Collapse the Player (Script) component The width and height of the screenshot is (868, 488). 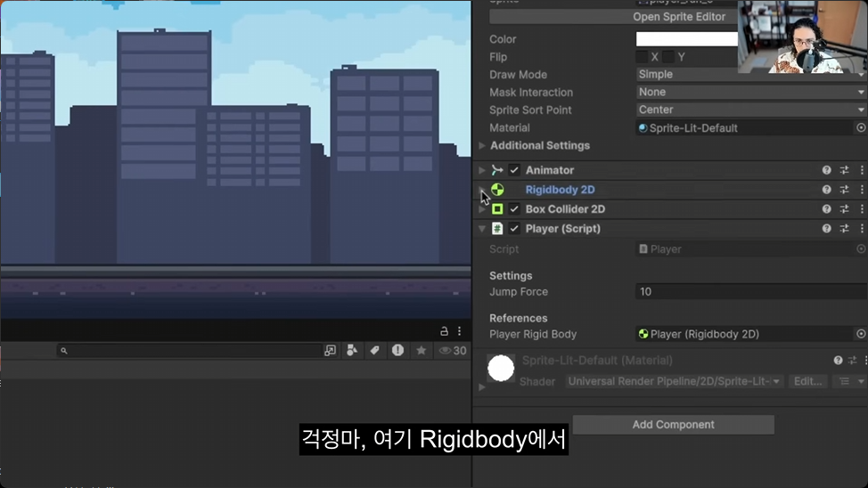pyautogui.click(x=482, y=229)
